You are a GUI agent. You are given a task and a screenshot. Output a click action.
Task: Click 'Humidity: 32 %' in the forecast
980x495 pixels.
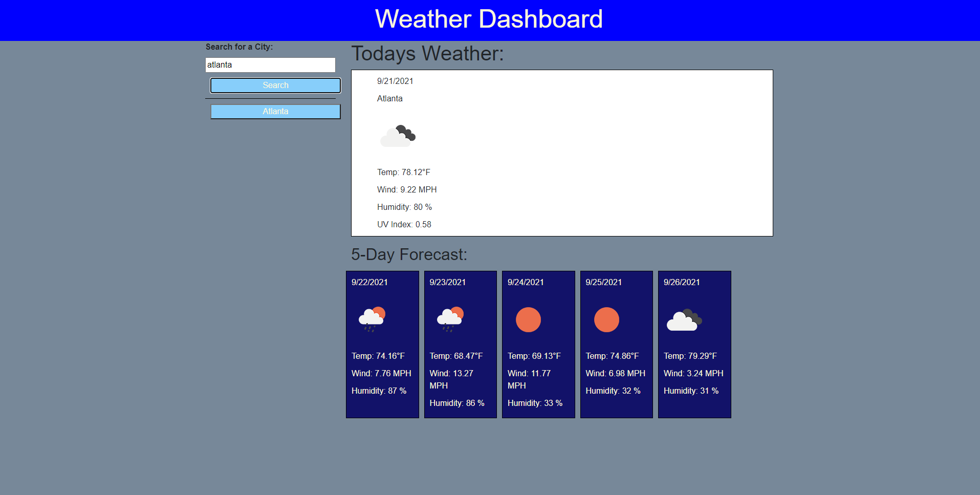(613, 391)
